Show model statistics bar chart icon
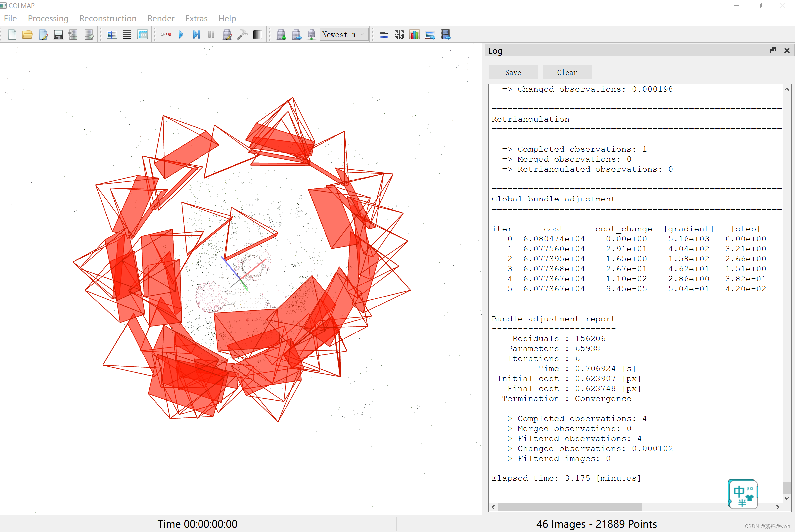Image resolution: width=795 pixels, height=532 pixels. pyautogui.click(x=414, y=35)
